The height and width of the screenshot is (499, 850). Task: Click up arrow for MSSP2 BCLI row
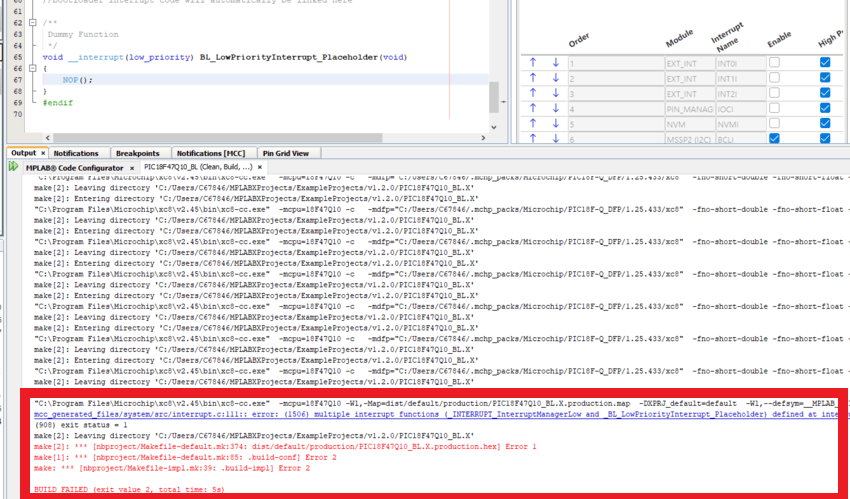pyautogui.click(x=534, y=138)
